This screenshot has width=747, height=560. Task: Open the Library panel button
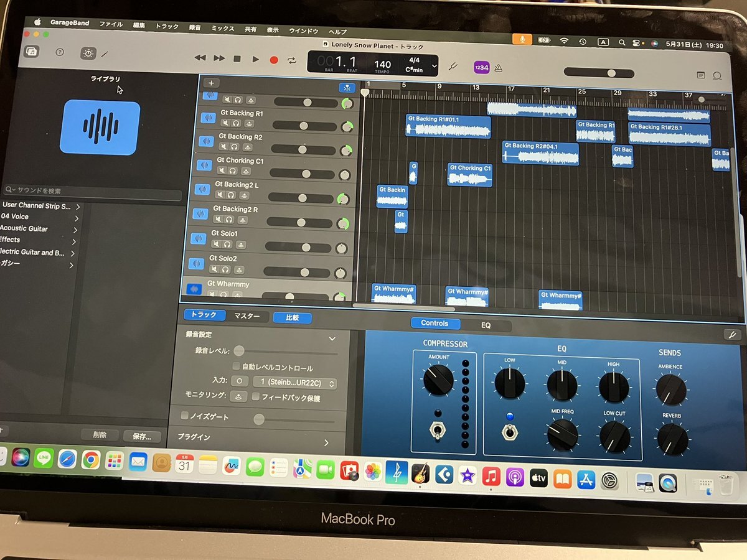click(31, 52)
